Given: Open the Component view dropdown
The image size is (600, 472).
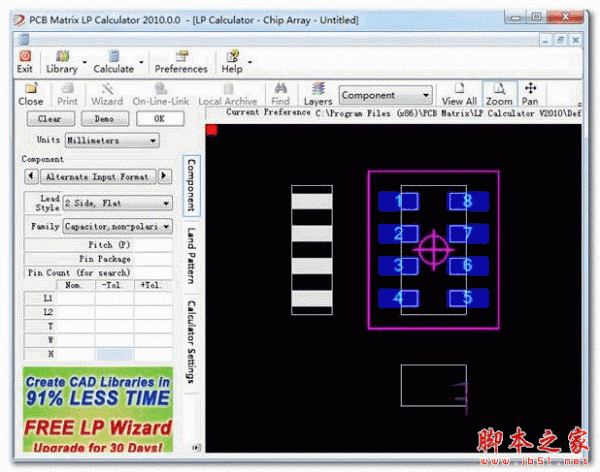Looking at the screenshot, I should click(385, 95).
